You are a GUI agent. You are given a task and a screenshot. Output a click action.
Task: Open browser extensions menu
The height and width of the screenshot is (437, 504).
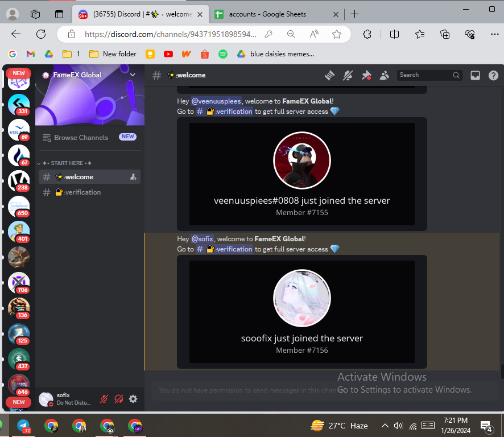[x=367, y=34]
